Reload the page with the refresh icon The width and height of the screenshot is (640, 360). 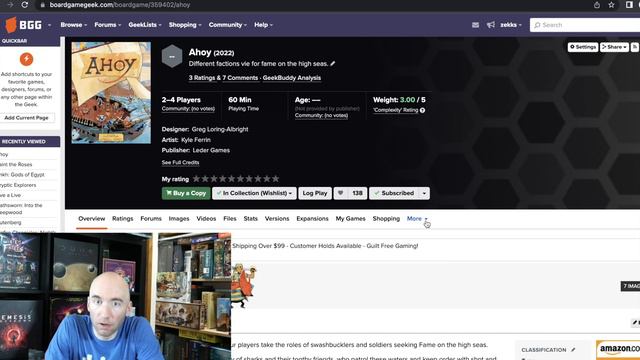pos(25,5)
